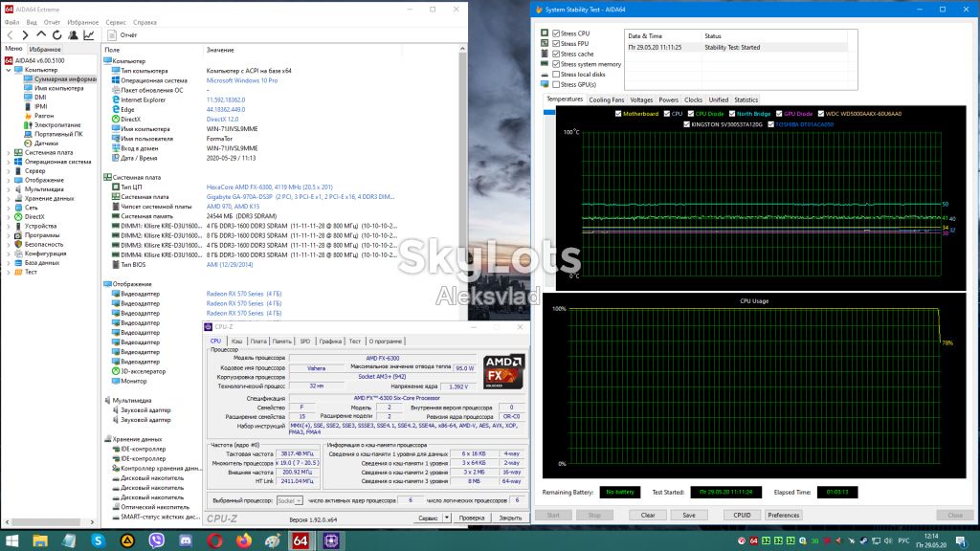Screen dimensions: 980x551
Task: Select Датчики in the sidebar tree
Action: tap(46, 143)
